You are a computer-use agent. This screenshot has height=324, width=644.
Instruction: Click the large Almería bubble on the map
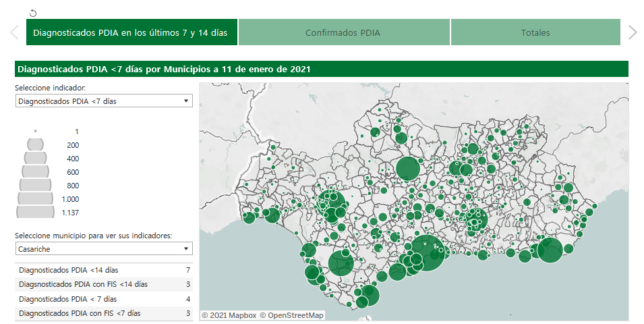(x=550, y=250)
